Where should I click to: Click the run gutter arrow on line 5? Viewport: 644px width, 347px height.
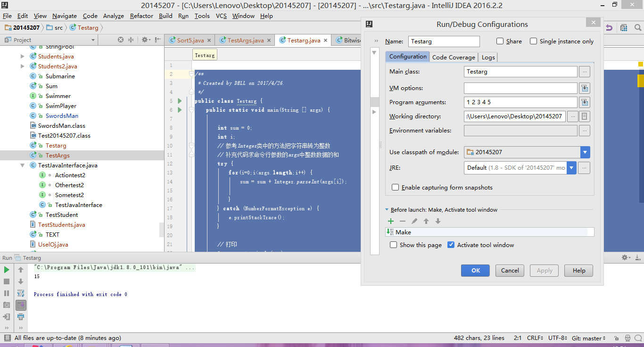[x=180, y=101]
